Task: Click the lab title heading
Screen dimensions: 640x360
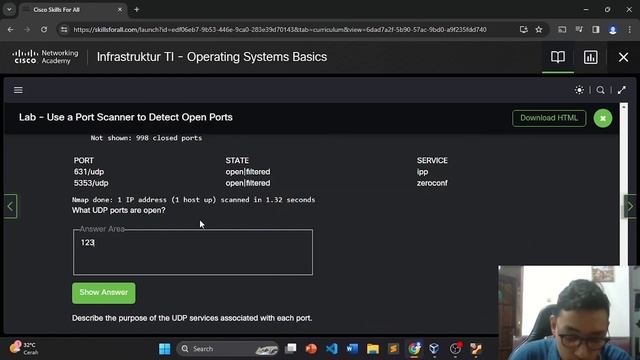Action: (x=126, y=118)
